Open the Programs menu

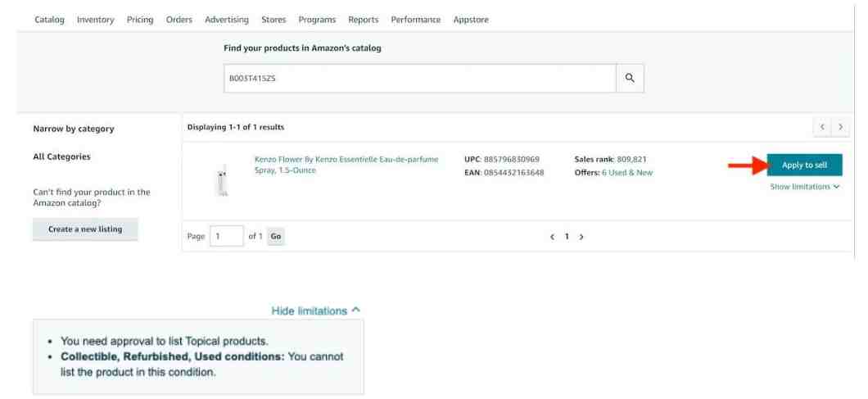[317, 20]
